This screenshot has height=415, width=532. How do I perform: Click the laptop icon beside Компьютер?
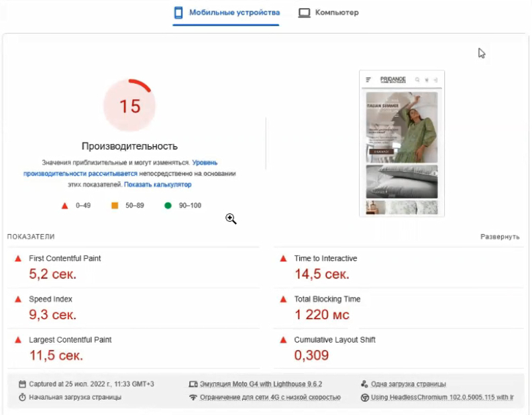[x=304, y=13]
